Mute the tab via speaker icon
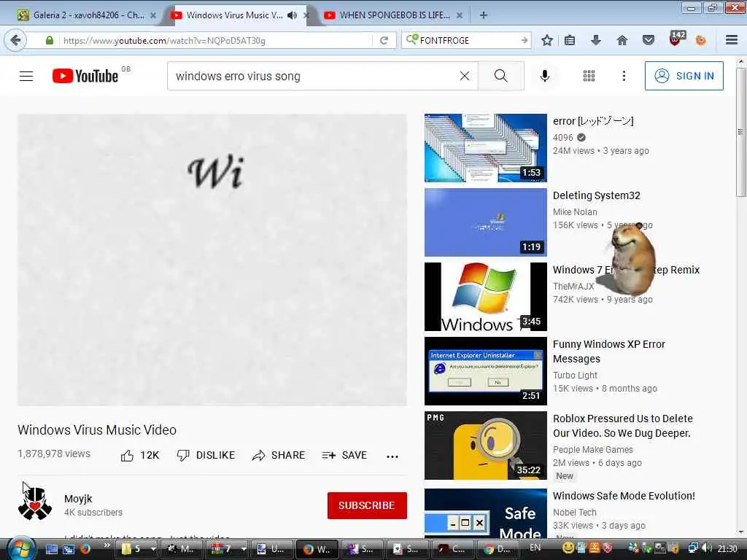The image size is (747, 560). pos(293,15)
